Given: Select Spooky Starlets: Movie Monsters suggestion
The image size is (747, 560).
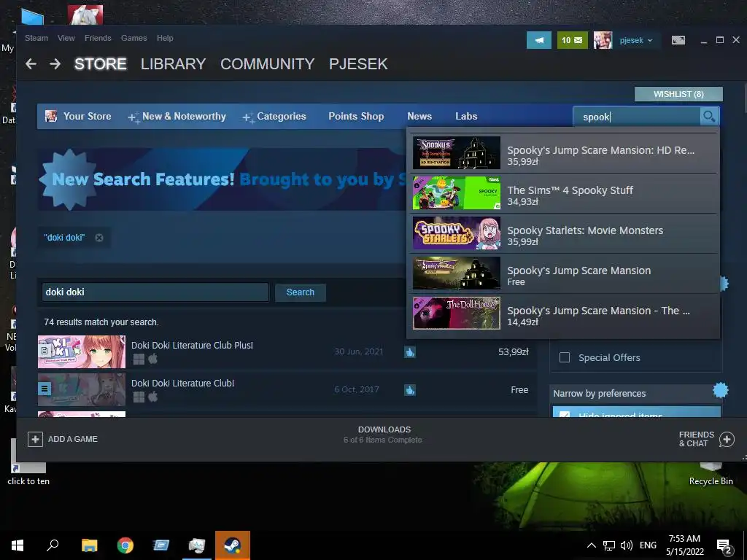Looking at the screenshot, I should click(564, 233).
